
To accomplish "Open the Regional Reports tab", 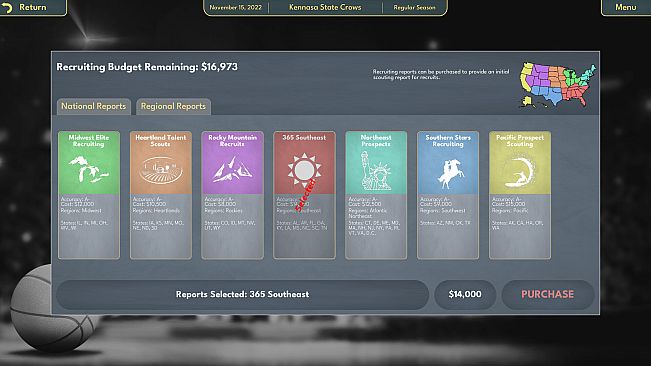I will click(173, 106).
